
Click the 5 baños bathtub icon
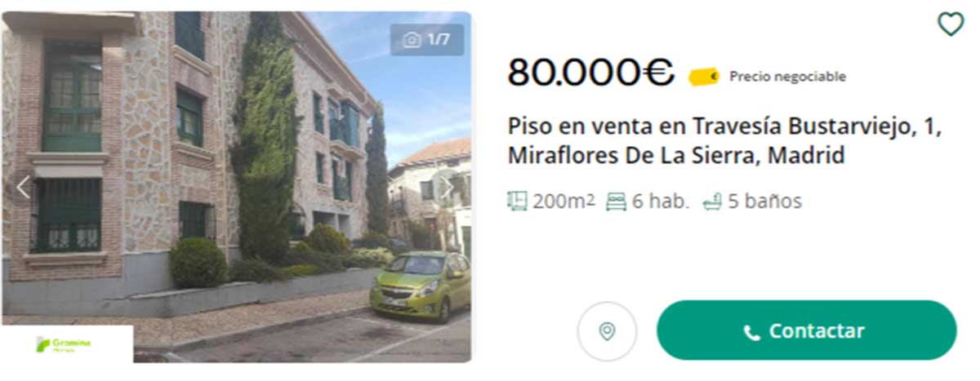[712, 201]
